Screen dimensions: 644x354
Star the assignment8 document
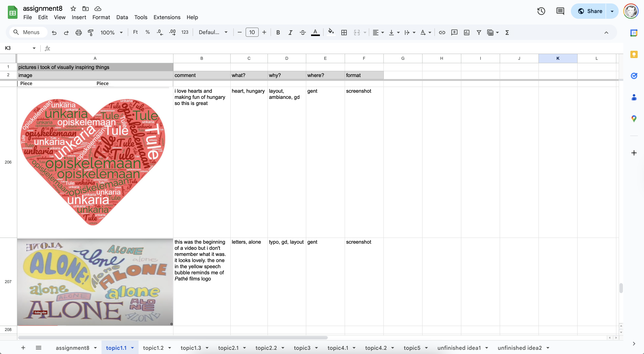click(73, 9)
